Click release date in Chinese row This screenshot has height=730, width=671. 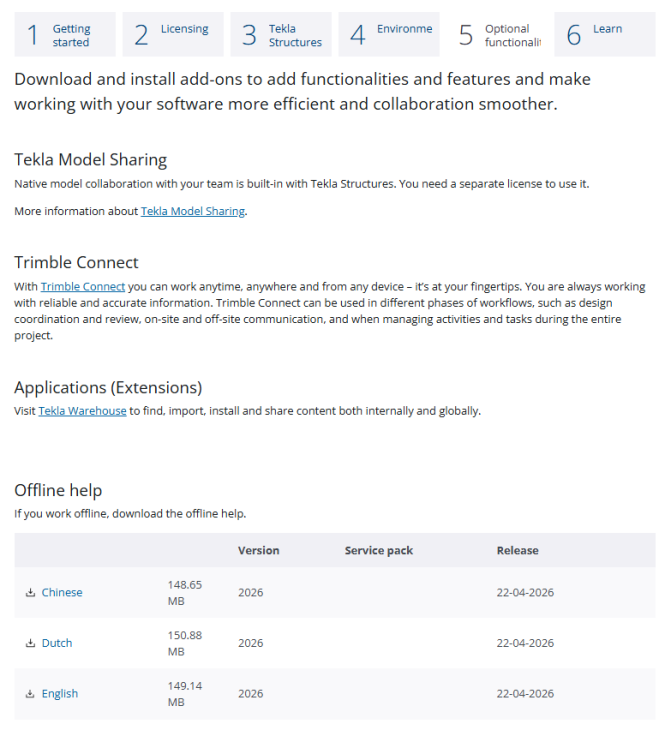click(x=525, y=593)
